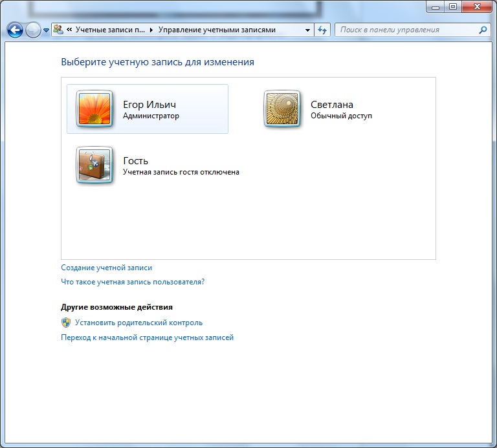This screenshot has width=497, height=448.
Task: Click the magnifier search icon
Action: click(x=483, y=30)
